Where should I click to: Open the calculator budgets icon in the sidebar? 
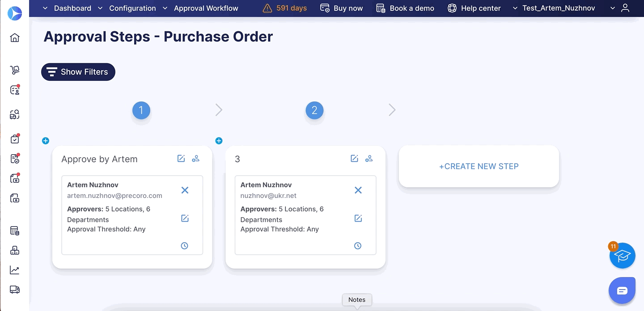[15, 230]
